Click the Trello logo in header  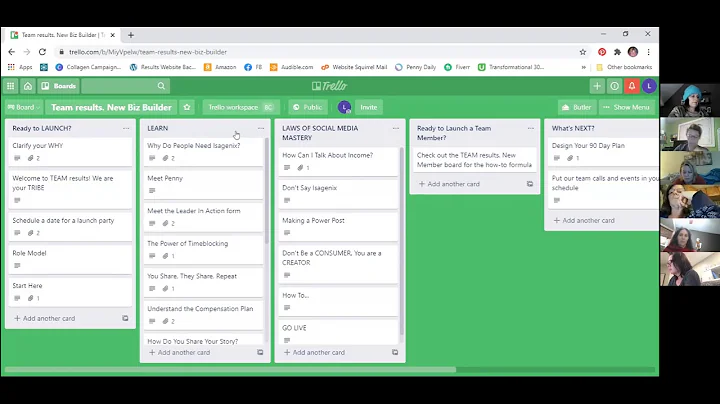329,86
